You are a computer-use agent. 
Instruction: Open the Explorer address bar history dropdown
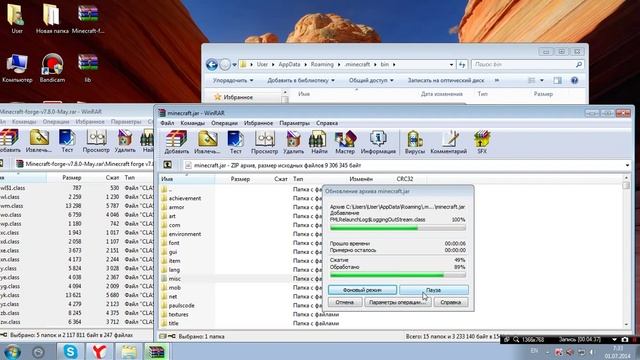pyautogui.click(x=451, y=64)
